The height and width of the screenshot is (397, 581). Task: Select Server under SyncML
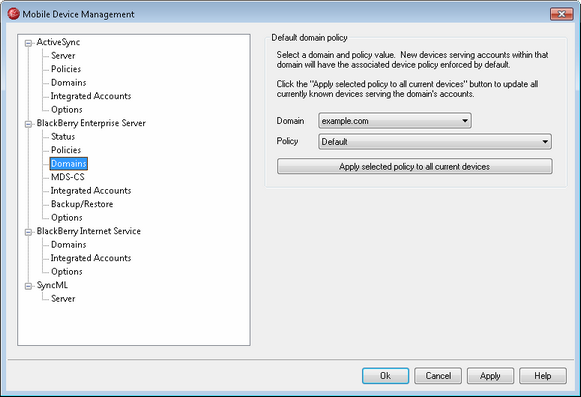pyautogui.click(x=63, y=298)
